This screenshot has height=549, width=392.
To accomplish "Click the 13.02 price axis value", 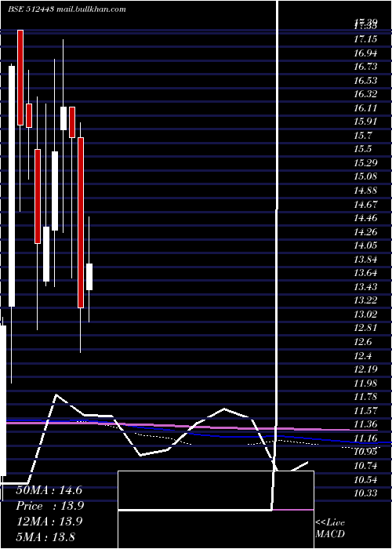I will 365,314.
